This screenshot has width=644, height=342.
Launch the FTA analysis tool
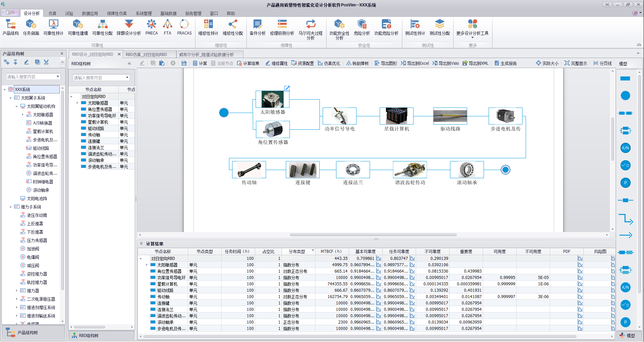[168, 27]
